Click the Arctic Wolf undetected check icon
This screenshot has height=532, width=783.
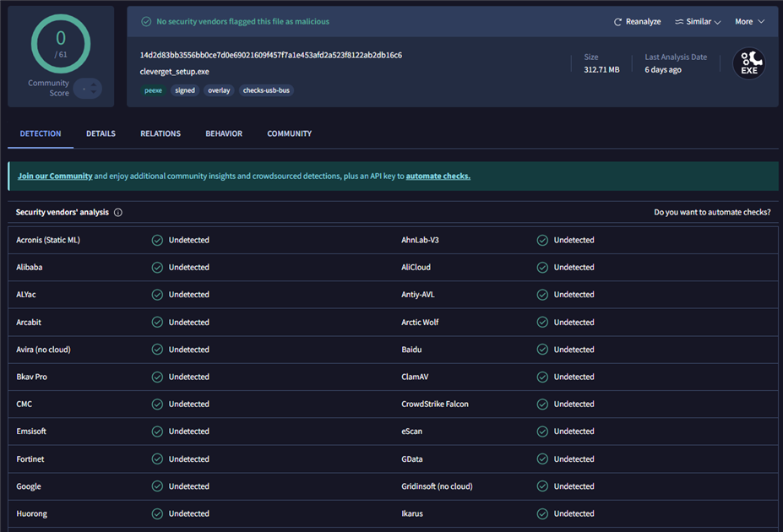point(542,323)
